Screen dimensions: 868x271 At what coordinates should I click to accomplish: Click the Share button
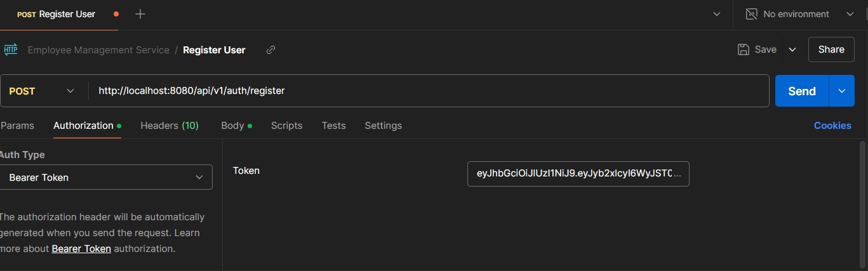click(x=831, y=50)
